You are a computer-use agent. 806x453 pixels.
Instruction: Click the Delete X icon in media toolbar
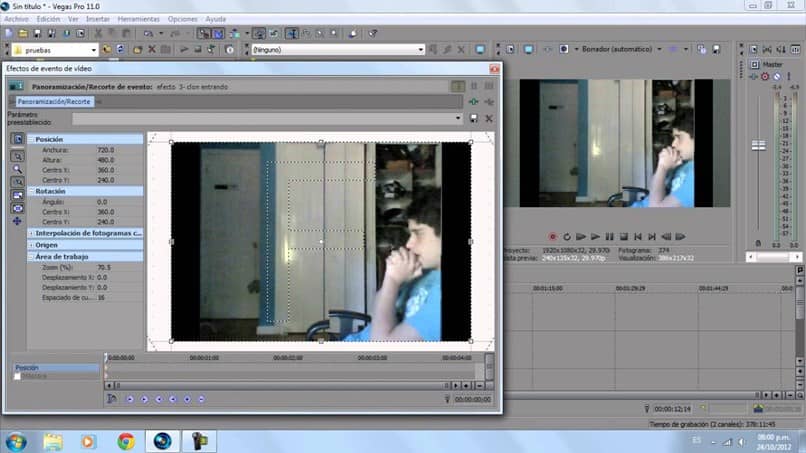click(152, 50)
